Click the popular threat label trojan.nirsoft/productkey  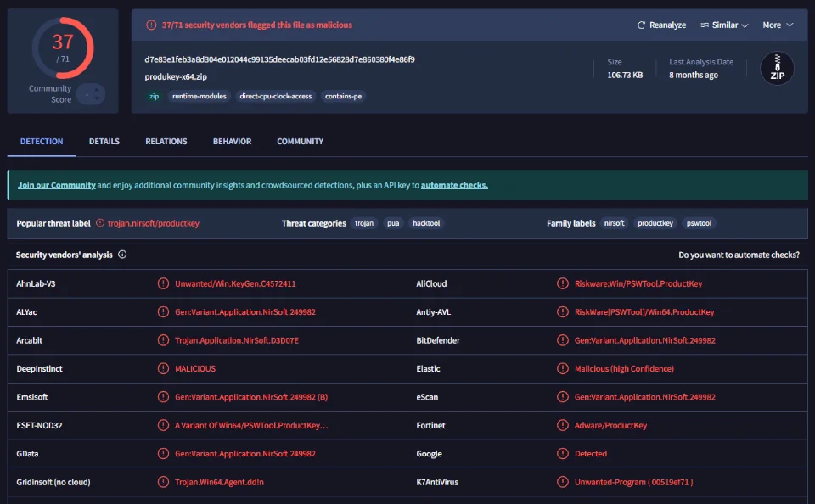[154, 223]
